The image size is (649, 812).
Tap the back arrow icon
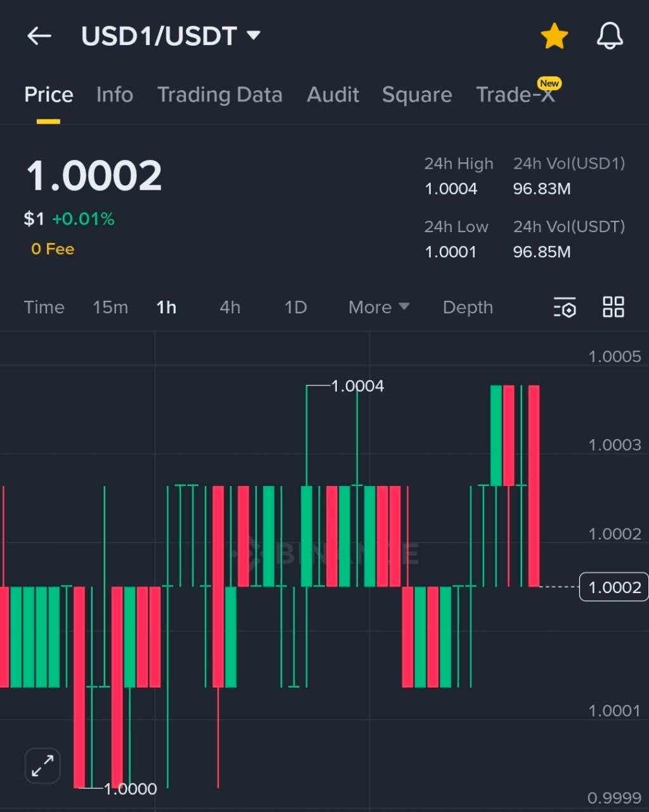pos(39,36)
